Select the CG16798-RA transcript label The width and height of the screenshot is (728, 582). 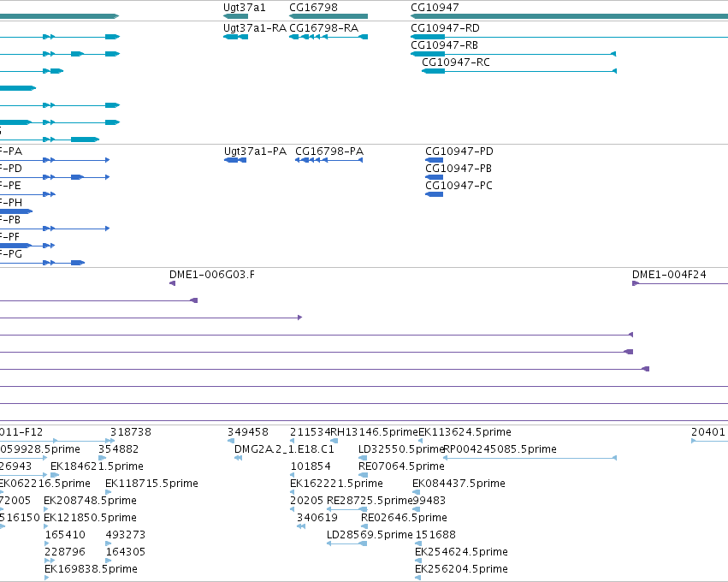point(323,28)
